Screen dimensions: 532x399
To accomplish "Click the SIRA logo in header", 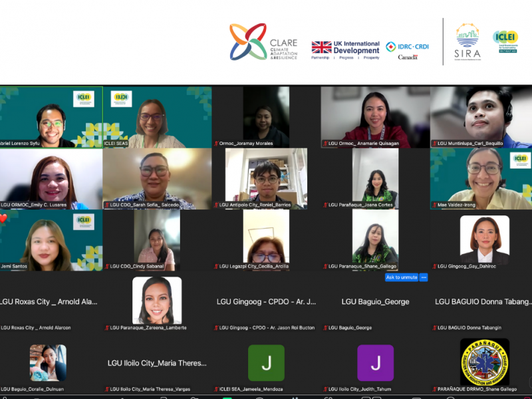I will pos(467,43).
